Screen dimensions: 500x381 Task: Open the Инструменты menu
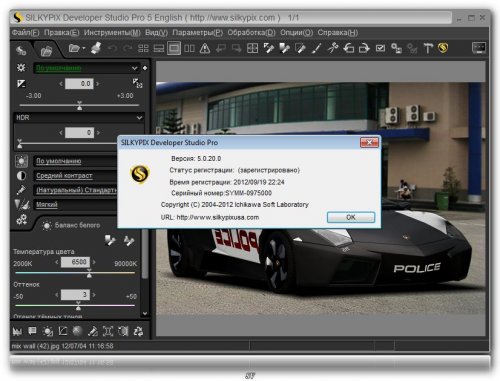point(112,33)
